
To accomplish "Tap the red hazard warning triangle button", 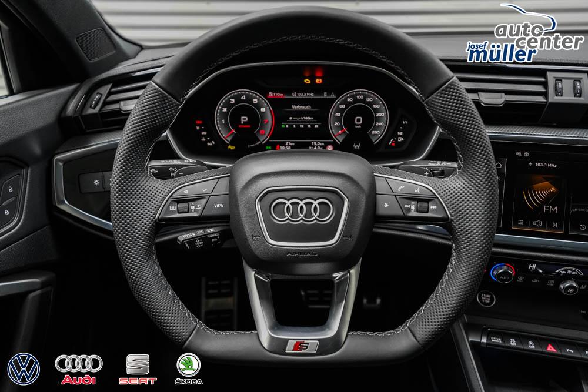I will [550, 347].
